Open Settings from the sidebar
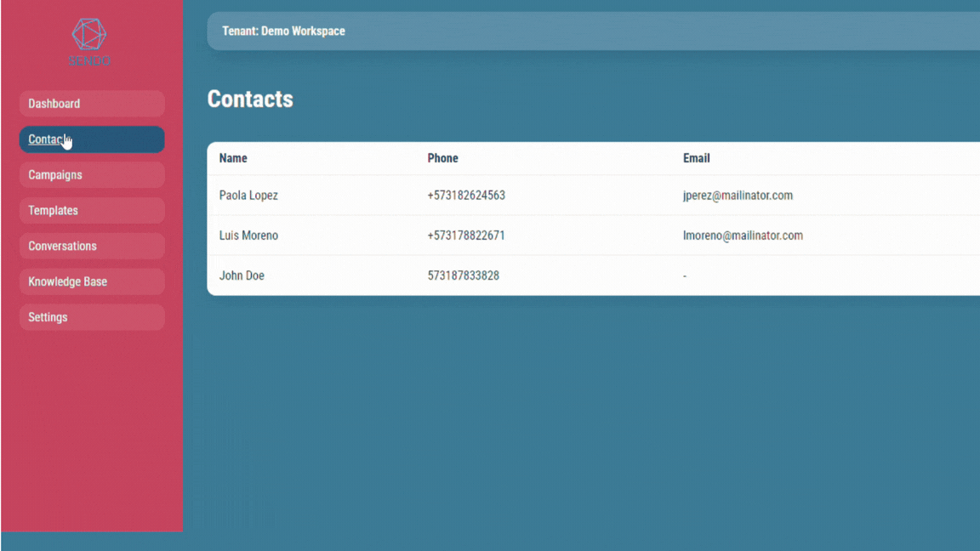 click(x=92, y=317)
